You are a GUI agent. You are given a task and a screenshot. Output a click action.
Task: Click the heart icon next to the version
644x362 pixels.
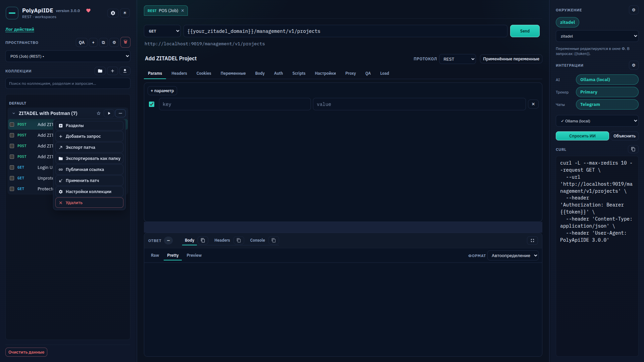click(x=89, y=11)
